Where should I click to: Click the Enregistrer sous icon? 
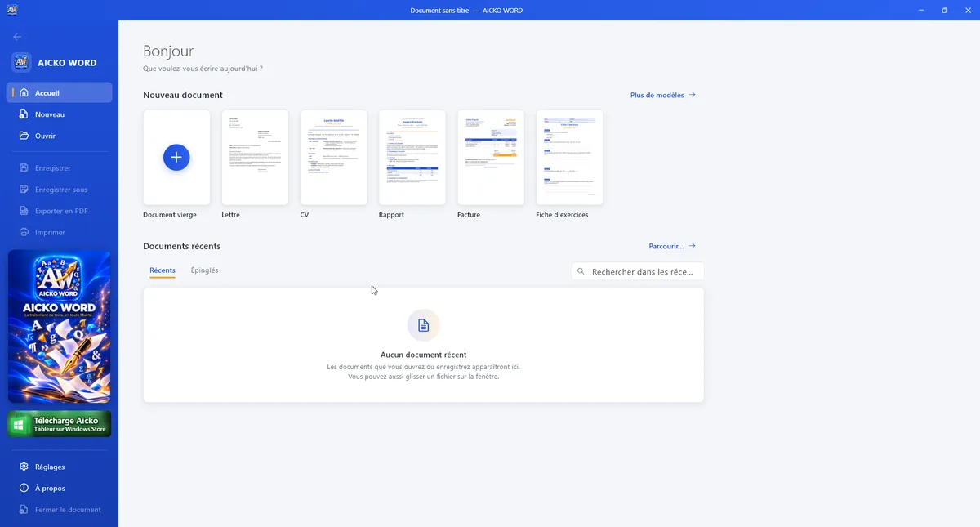24,190
